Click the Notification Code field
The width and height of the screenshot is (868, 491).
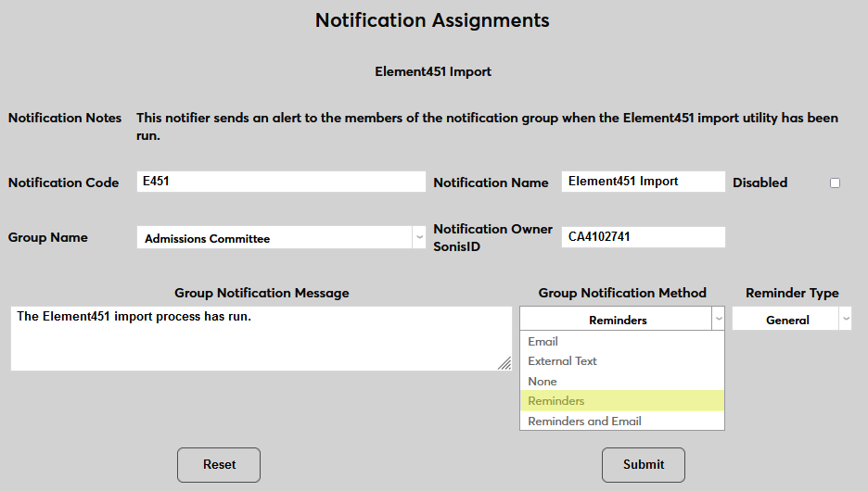(280, 183)
